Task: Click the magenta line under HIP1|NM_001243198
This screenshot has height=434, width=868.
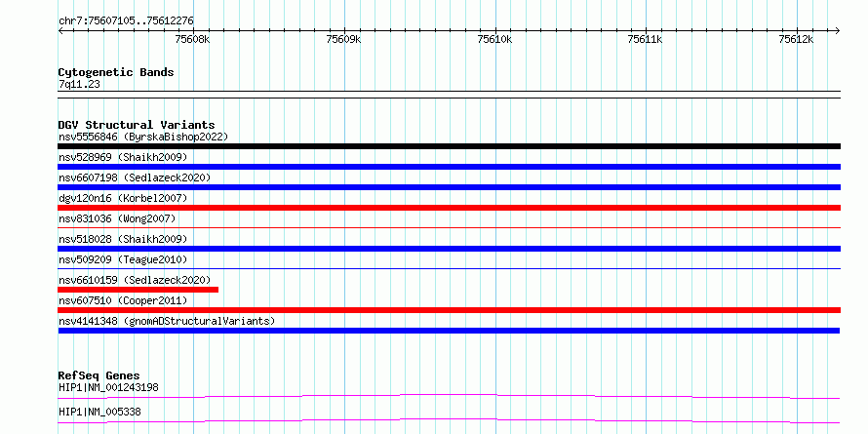Action: pyautogui.click(x=449, y=396)
